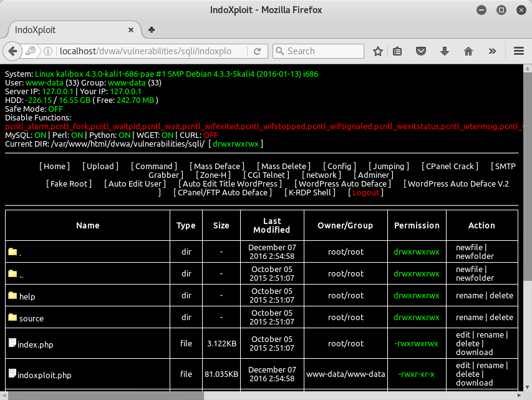Click delete for the help folder
This screenshot has height=400, width=532.
(x=501, y=295)
